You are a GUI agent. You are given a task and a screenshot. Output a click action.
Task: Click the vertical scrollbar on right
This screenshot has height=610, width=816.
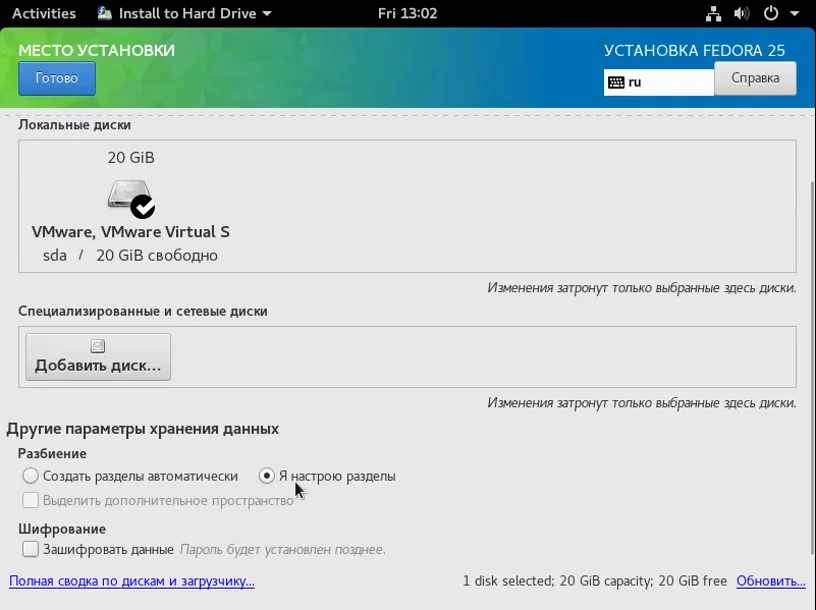pos(813,367)
